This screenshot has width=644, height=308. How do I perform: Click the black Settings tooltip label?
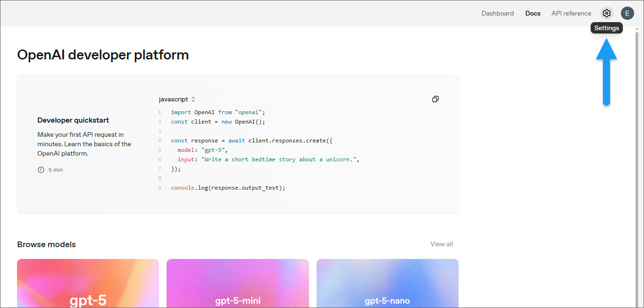coord(606,28)
